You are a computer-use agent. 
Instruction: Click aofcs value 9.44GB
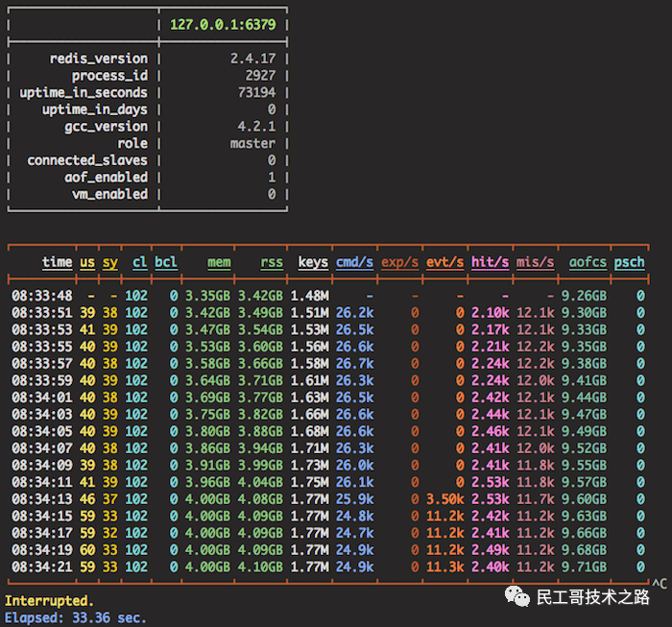[584, 398]
